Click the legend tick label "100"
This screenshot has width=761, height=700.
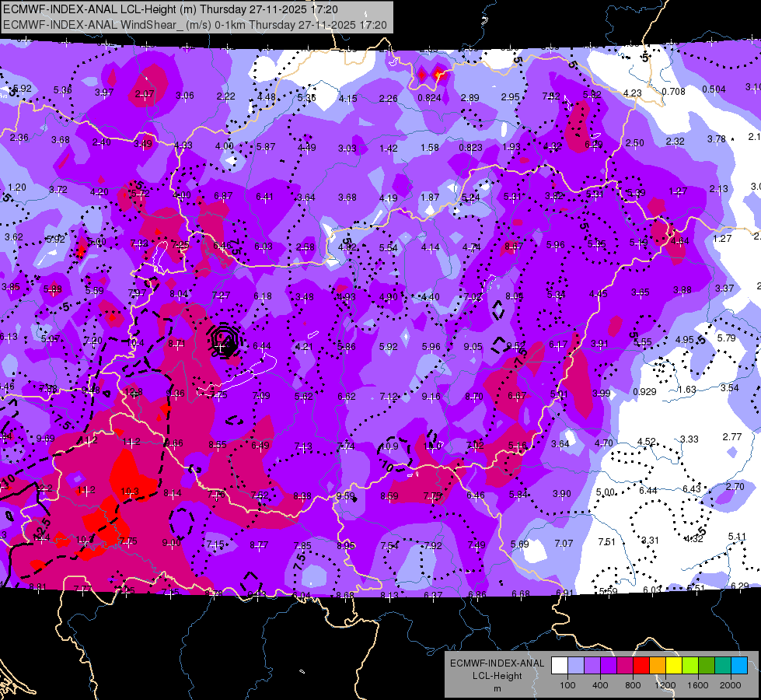pos(567,685)
